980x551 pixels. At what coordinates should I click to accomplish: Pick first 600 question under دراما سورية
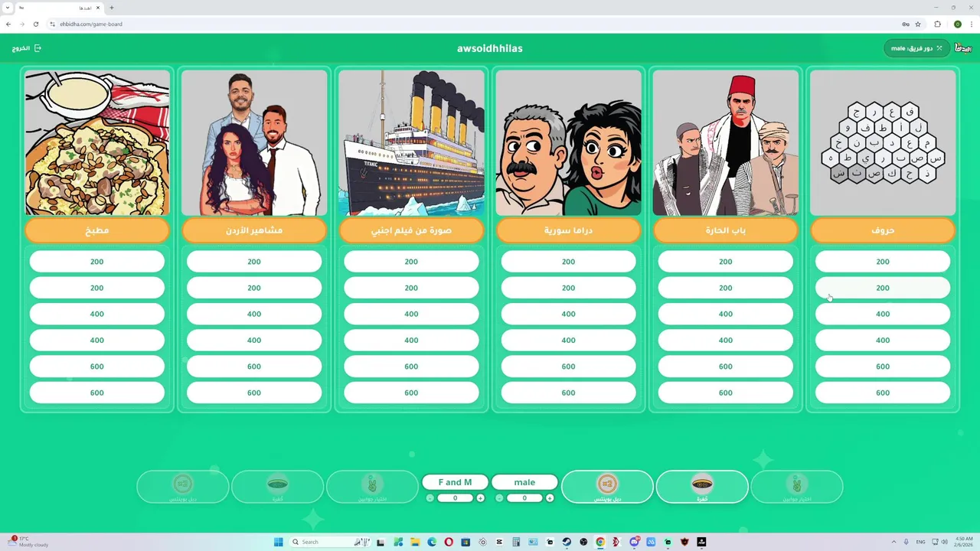568,367
